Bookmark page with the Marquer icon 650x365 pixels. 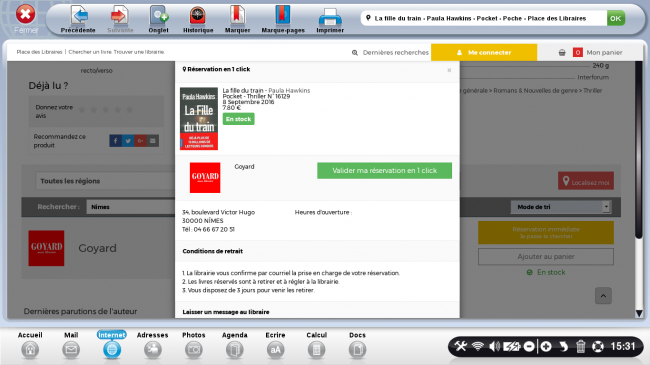[237, 16]
